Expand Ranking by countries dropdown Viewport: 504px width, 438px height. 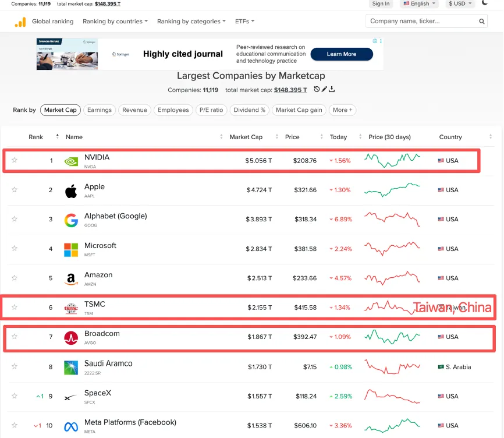tap(115, 21)
